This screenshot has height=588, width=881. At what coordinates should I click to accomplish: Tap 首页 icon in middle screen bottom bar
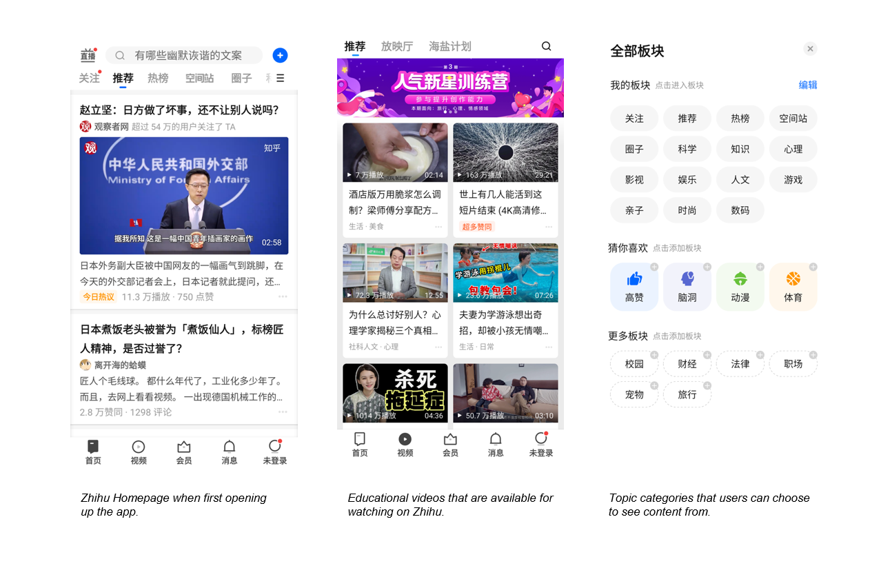(359, 445)
